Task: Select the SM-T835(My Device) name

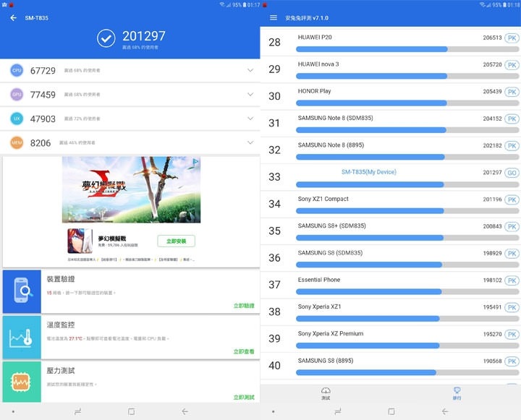Action: pyautogui.click(x=369, y=172)
